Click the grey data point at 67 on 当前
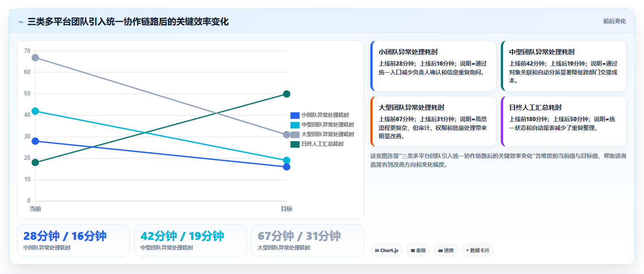The height and width of the screenshot is (274, 644). (35, 58)
